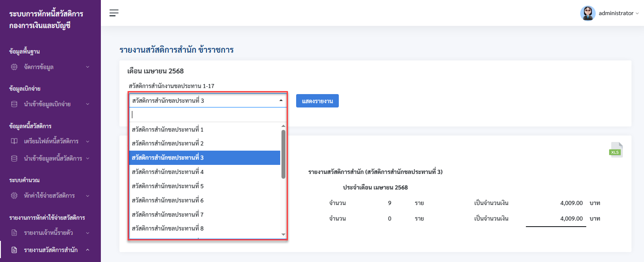Expand the หักค่าใช้จ่ายสวัสดิการ chevron

click(x=88, y=196)
